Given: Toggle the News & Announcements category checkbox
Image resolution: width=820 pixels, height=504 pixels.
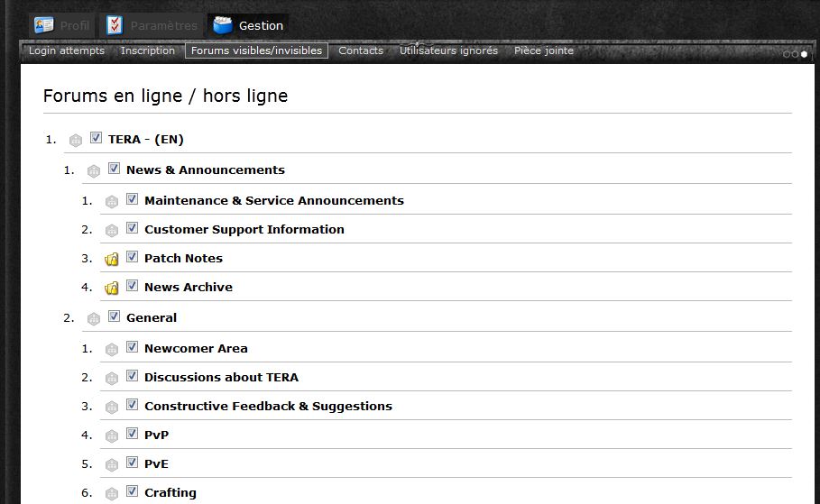Looking at the screenshot, I should pyautogui.click(x=115, y=169).
